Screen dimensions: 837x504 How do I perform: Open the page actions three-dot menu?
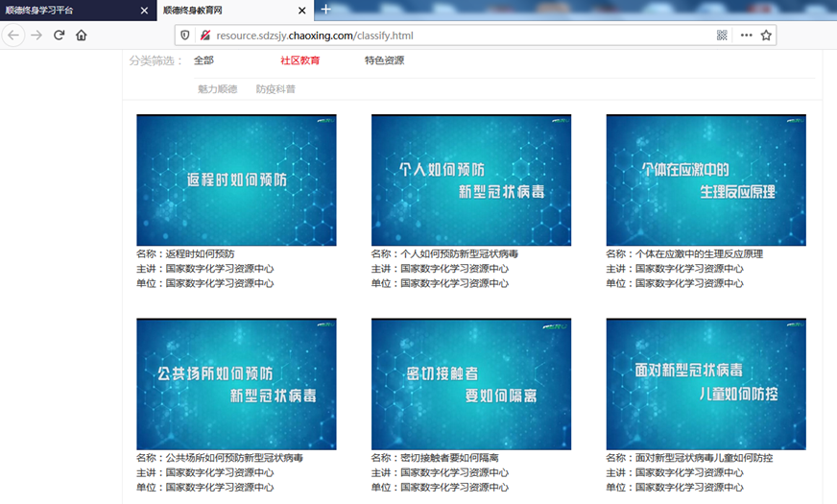click(x=746, y=36)
